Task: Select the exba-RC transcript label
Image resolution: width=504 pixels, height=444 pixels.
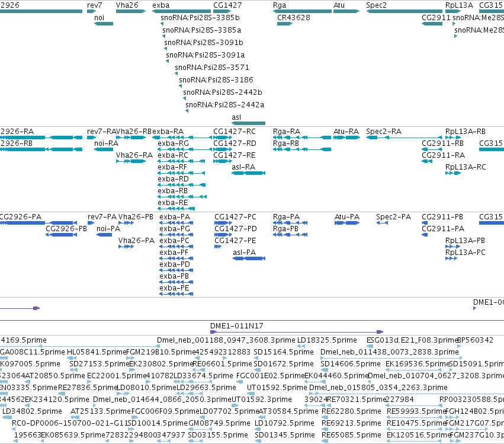Action: click(172, 155)
